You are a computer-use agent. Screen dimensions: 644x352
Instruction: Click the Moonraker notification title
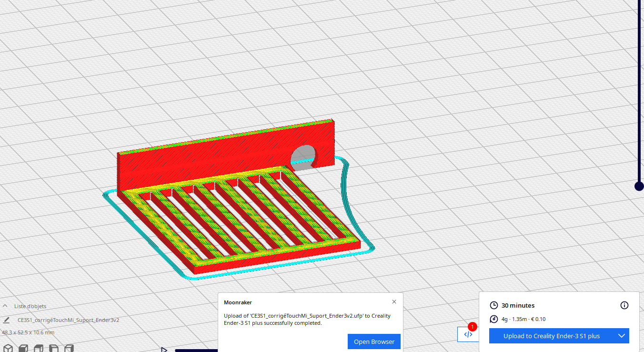pyautogui.click(x=238, y=302)
